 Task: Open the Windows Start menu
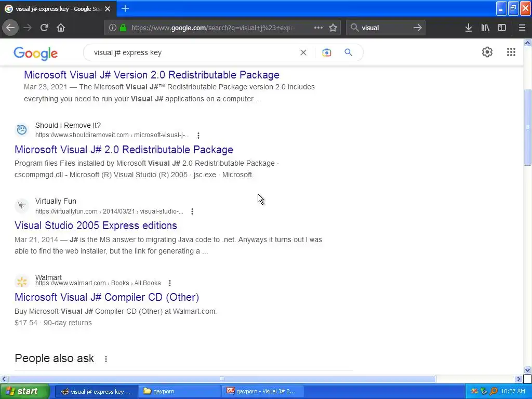24,391
